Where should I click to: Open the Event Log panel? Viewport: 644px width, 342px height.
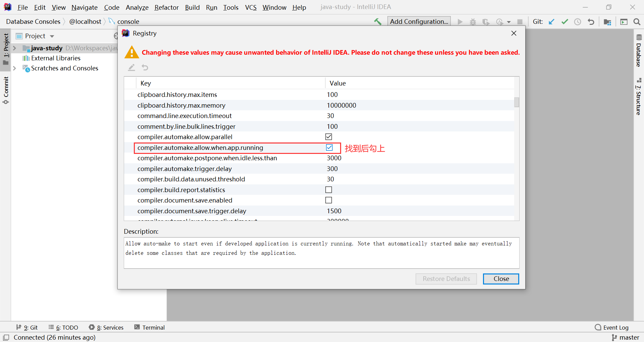click(x=611, y=328)
